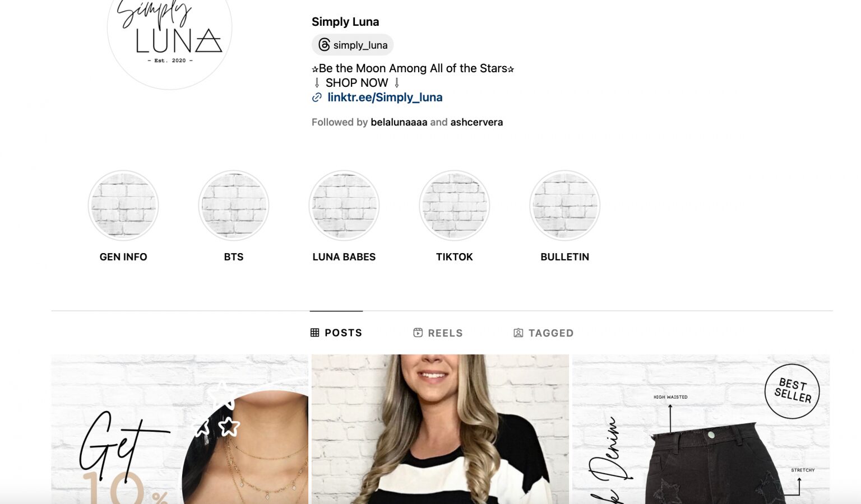Visit follower ashcervera's profile

[x=476, y=122]
